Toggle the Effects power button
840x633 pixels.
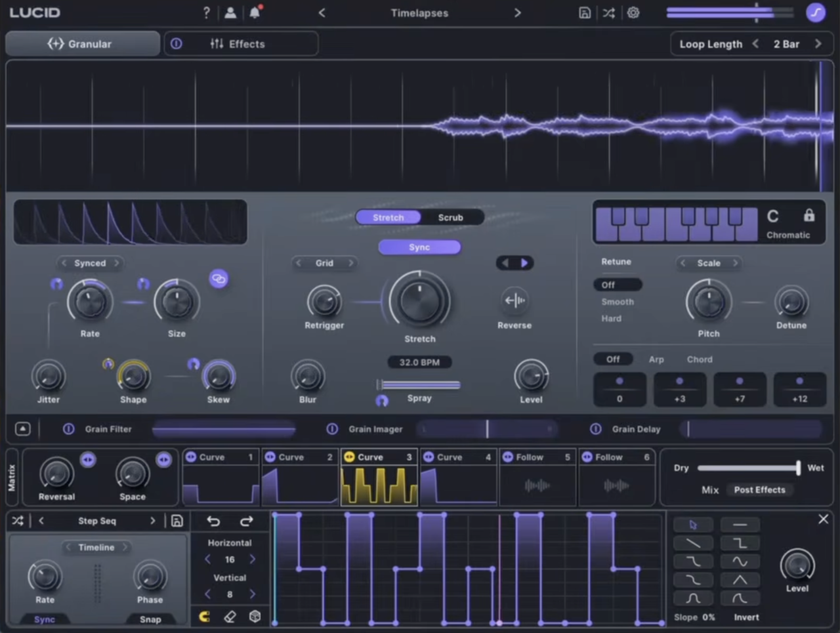click(177, 44)
